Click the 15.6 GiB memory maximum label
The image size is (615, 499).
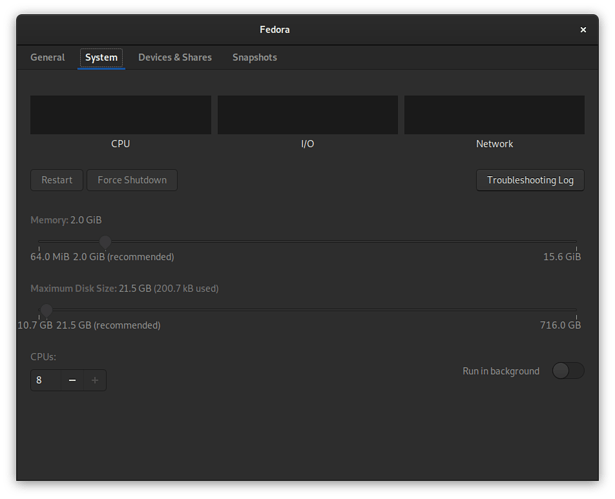[x=562, y=257]
